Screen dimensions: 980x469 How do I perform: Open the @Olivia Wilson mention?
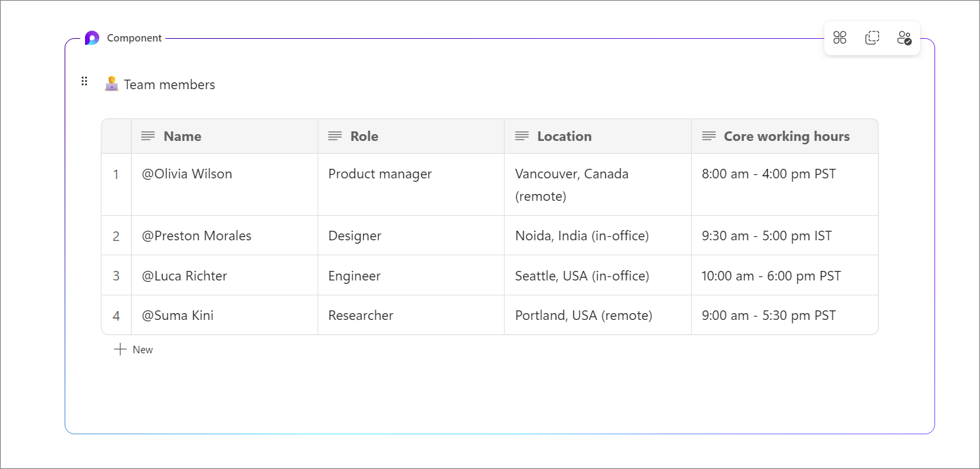[187, 174]
